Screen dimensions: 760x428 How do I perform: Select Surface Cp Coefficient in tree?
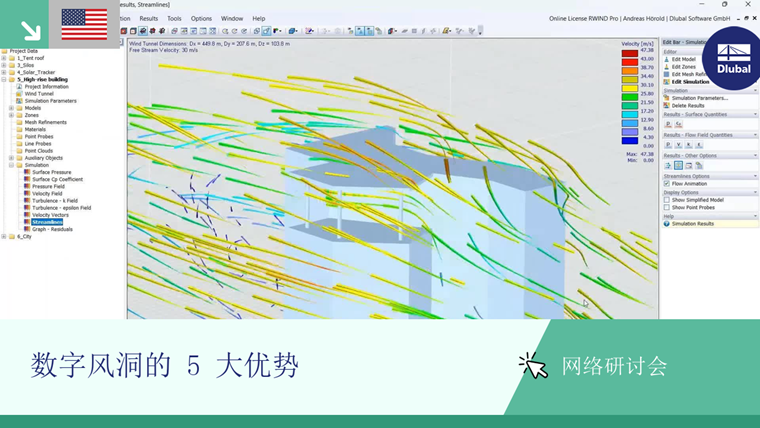57,179
